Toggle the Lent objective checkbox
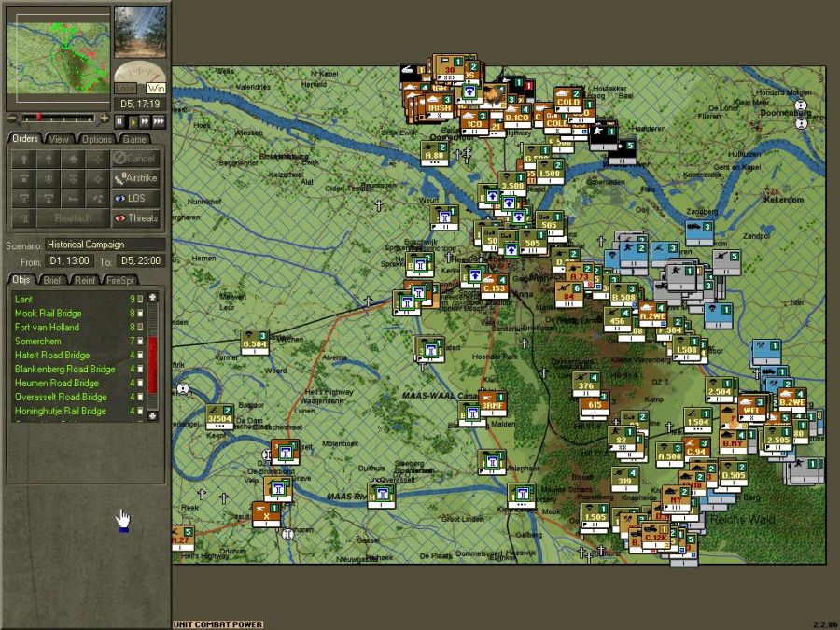The image size is (840, 630). pos(140,299)
